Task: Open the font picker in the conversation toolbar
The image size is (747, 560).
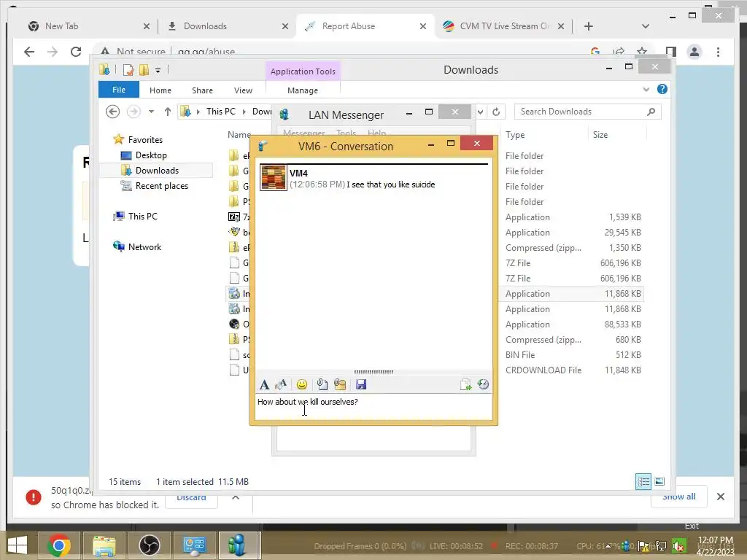Action: 264,384
